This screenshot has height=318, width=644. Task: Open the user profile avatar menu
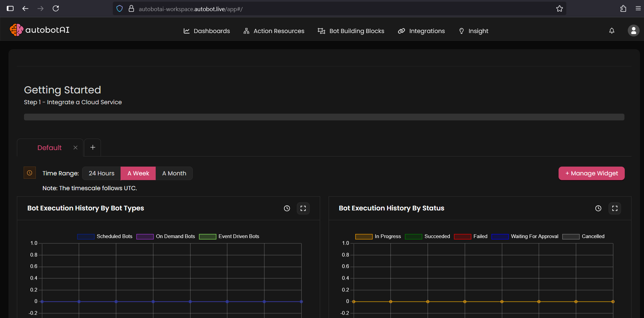[x=634, y=31]
